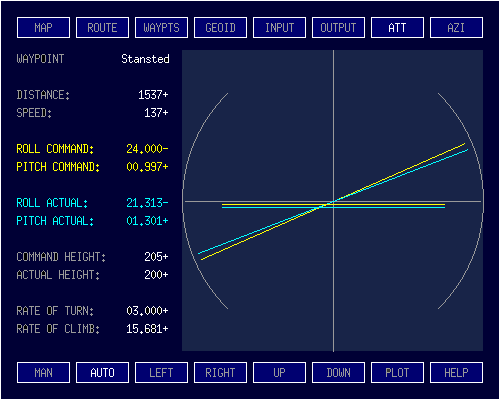
Task: Click the DOWN command button
Action: (x=338, y=372)
